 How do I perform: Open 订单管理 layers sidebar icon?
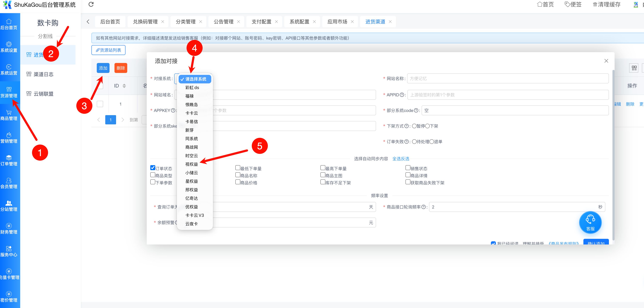click(9, 158)
